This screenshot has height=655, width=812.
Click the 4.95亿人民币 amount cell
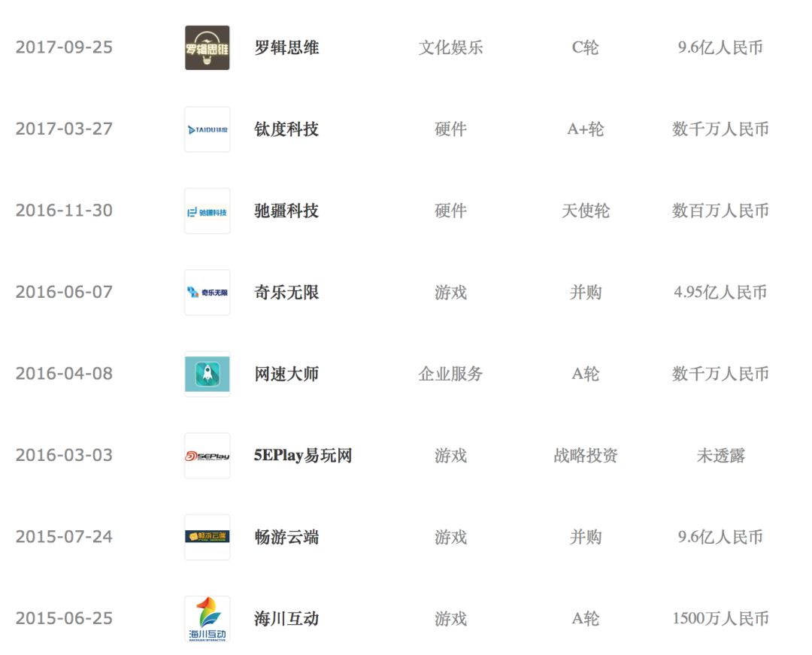pyautogui.click(x=720, y=292)
